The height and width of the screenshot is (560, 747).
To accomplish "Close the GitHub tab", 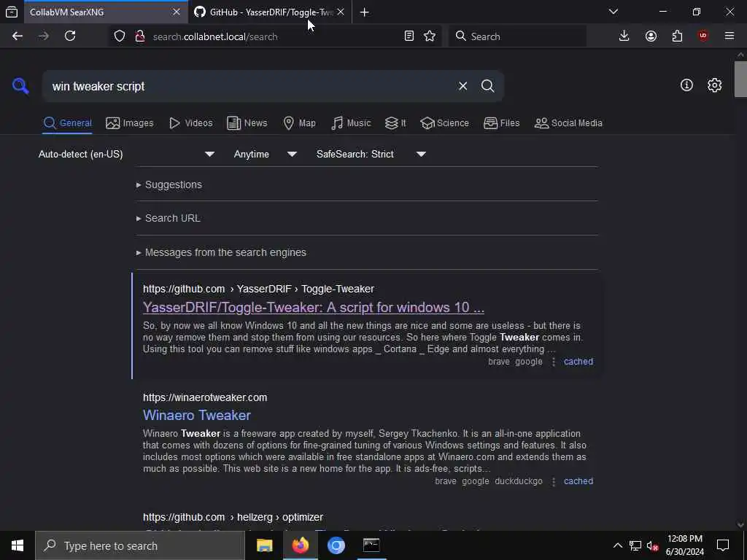I will (x=341, y=12).
